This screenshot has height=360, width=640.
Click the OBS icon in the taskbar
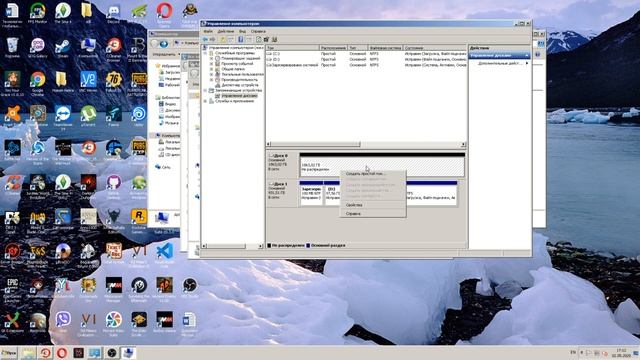[112, 353]
